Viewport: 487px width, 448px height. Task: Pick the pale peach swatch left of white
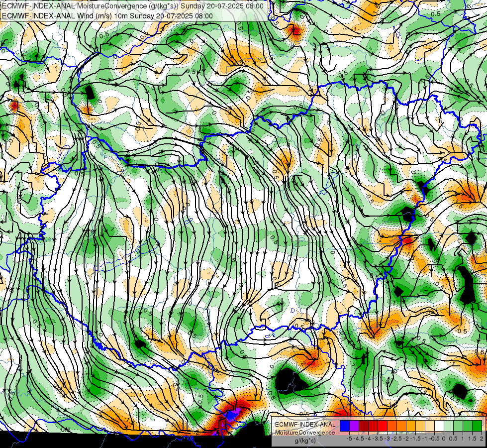coord(430,426)
